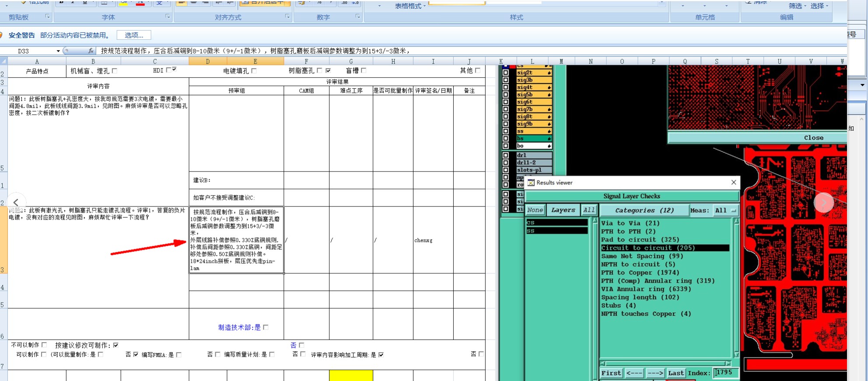This screenshot has height=381, width=868.
Task: Select 'Circuit to circuit (205)' category
Action: (665, 248)
